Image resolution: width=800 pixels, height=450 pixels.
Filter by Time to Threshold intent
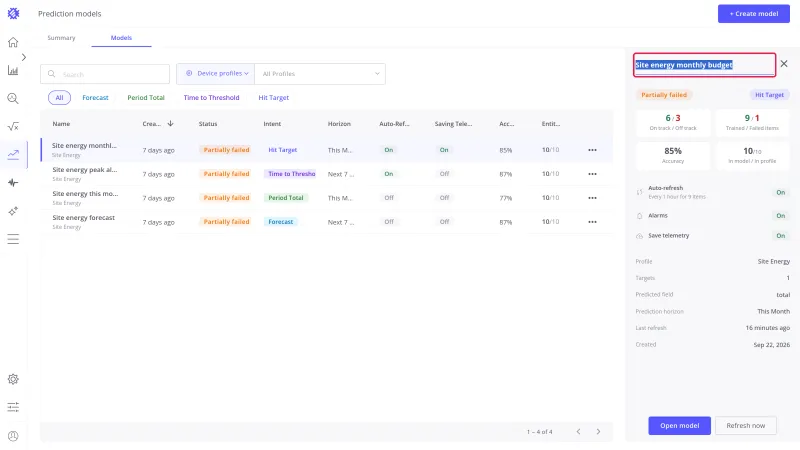pos(211,97)
